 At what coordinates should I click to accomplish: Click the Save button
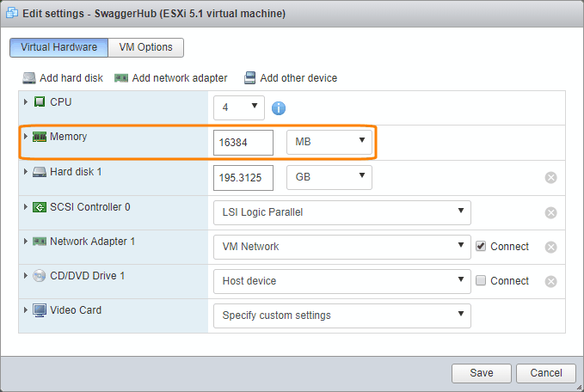tap(481, 373)
